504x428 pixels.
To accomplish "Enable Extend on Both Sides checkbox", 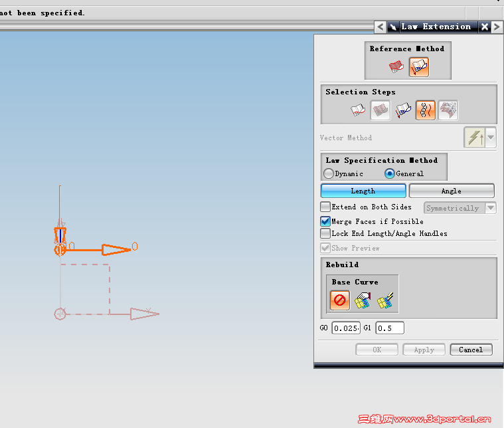I will pyautogui.click(x=325, y=207).
